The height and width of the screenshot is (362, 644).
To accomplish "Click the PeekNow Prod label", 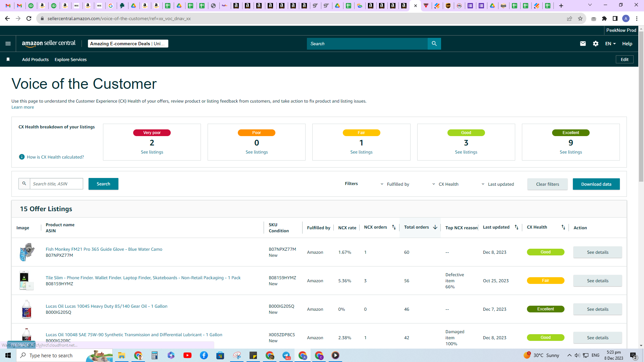I will (x=621, y=30).
